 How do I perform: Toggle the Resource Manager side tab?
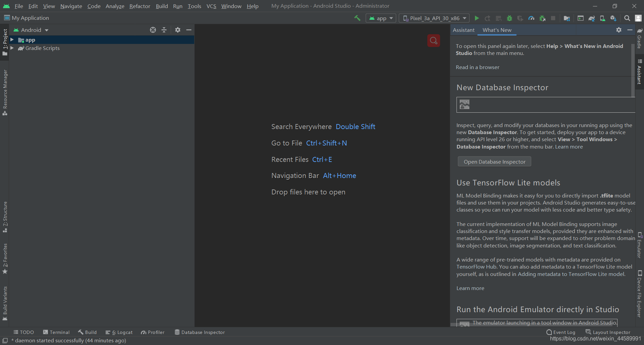5,93
